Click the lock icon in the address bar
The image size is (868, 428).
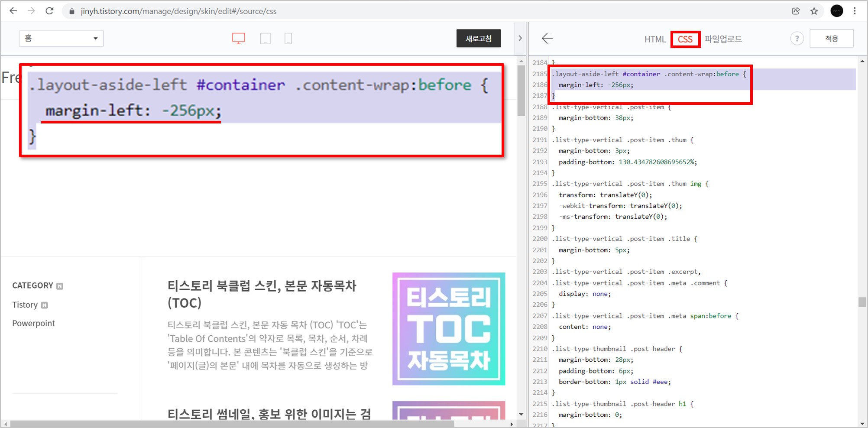(x=72, y=11)
